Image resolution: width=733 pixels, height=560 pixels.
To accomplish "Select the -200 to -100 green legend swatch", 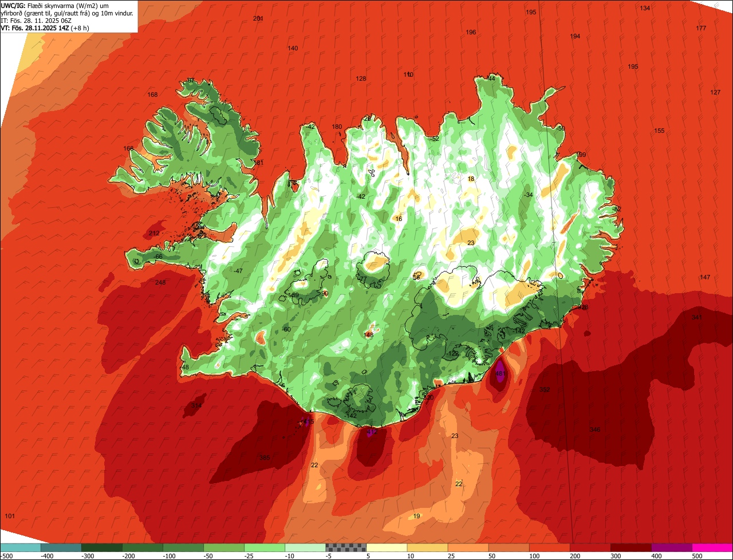I will 143,547.
